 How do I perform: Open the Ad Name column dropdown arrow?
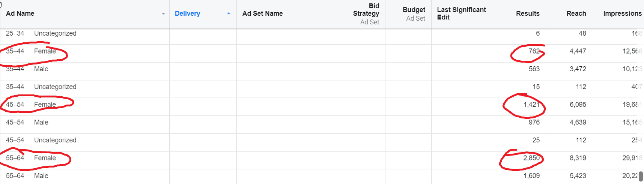(x=163, y=14)
